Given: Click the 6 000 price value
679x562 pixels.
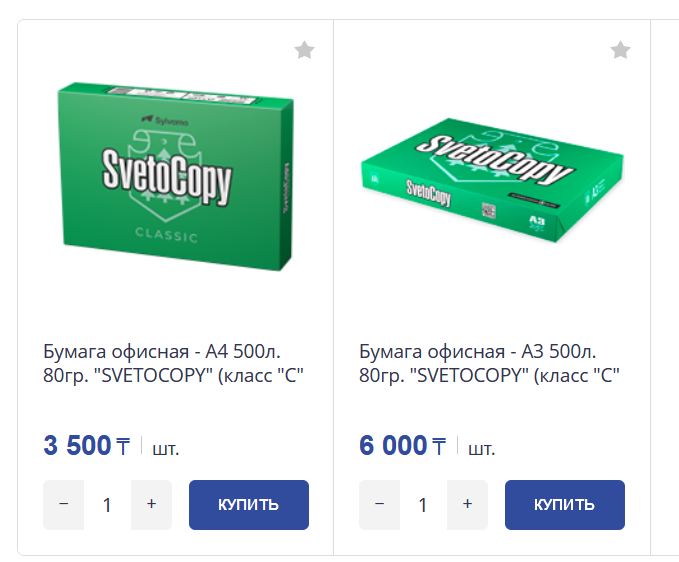Looking at the screenshot, I should click(x=393, y=446).
